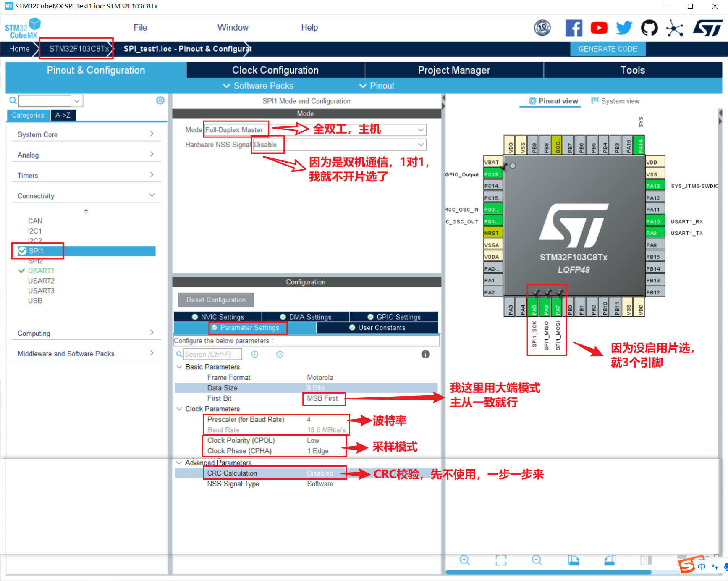Open the File menu
Image resolution: width=728 pixels, height=581 pixels.
[140, 28]
